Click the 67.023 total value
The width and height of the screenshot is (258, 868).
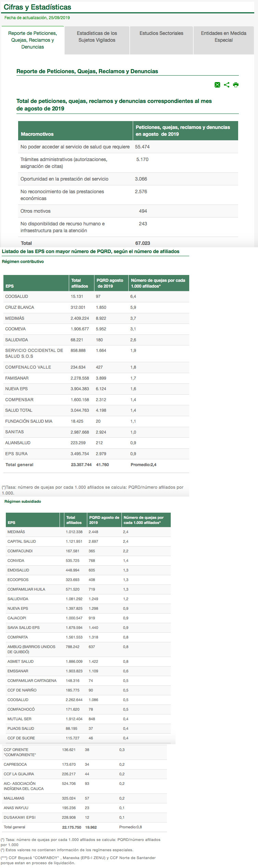click(143, 243)
